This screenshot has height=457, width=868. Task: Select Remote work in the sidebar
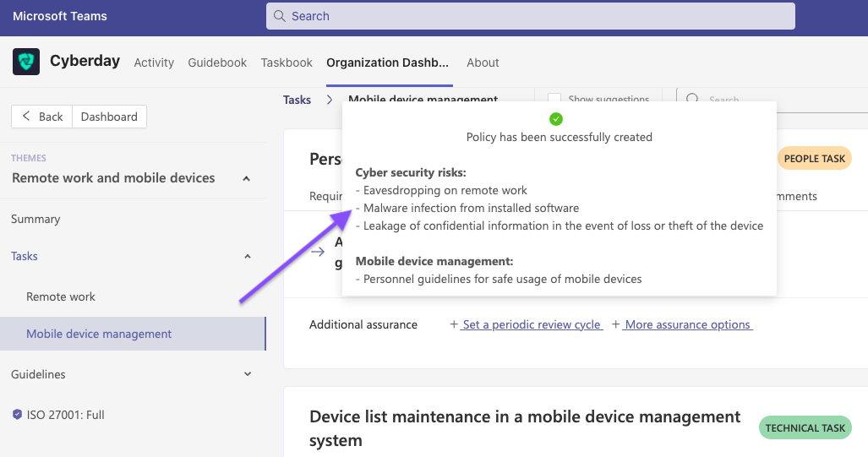point(61,297)
